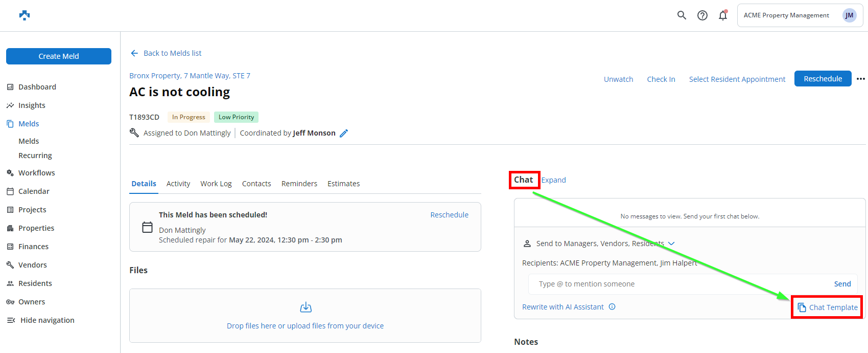Screen dimensions: 868x353
Task: Click the Create Meld button
Action: [x=59, y=56]
